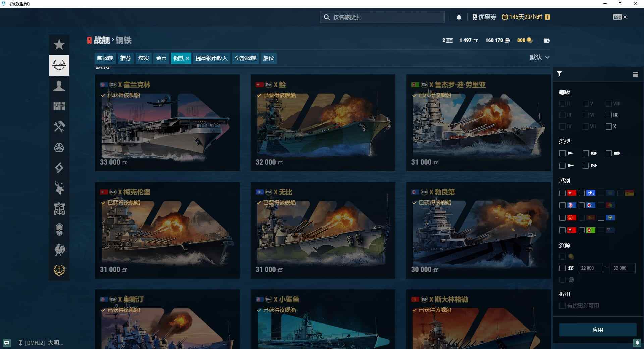
Task: Switch view mode with hamburger icon in filter panel
Action: [636, 74]
